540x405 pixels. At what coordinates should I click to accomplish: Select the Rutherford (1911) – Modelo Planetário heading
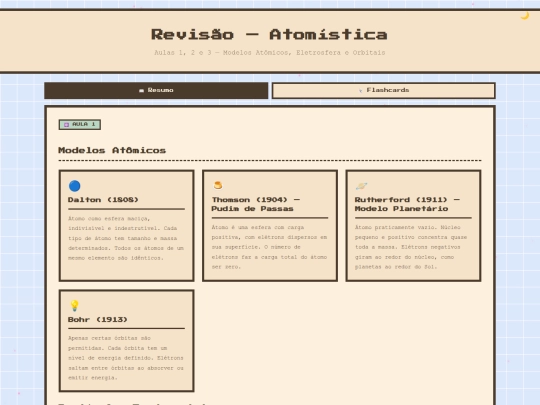407,204
